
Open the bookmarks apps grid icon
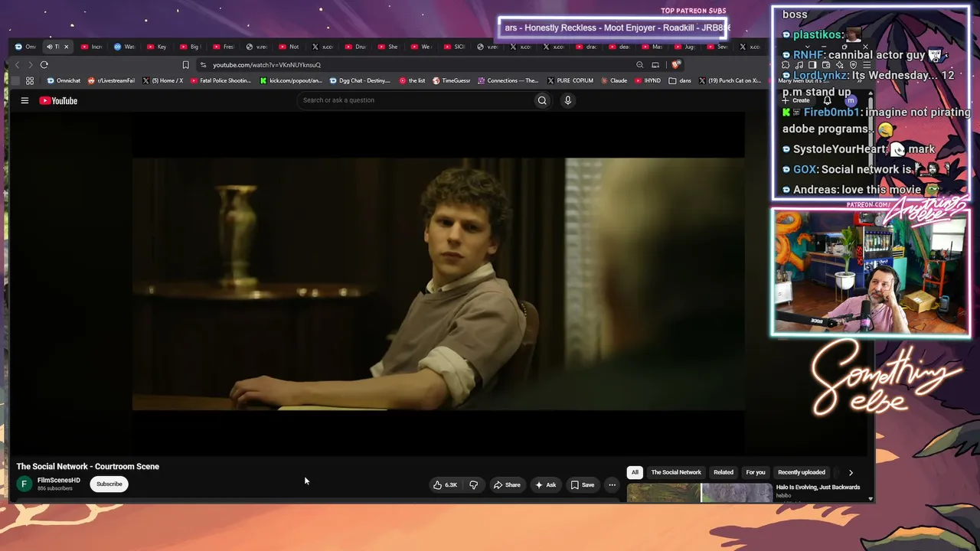(30, 80)
